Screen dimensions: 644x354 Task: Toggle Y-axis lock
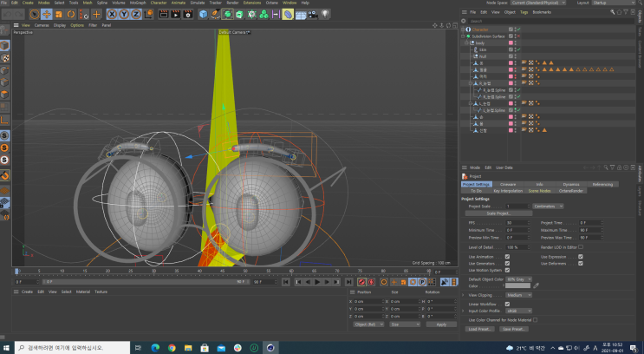tap(124, 15)
